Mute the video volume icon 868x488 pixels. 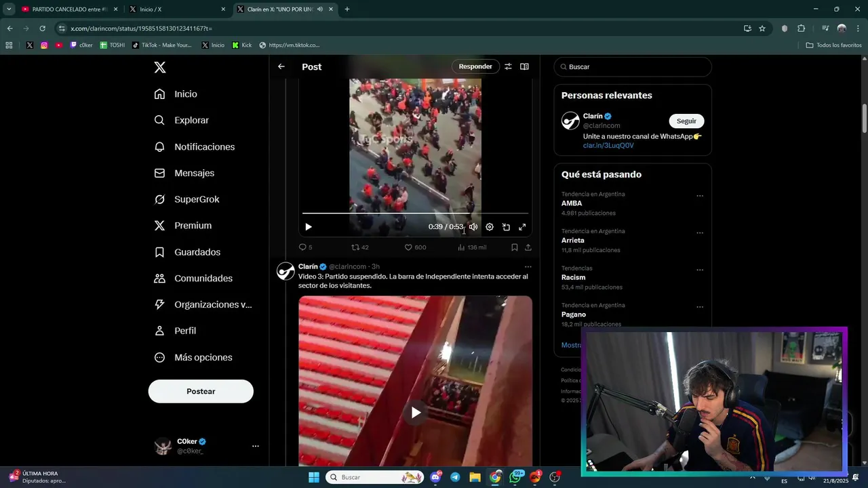pos(473,227)
